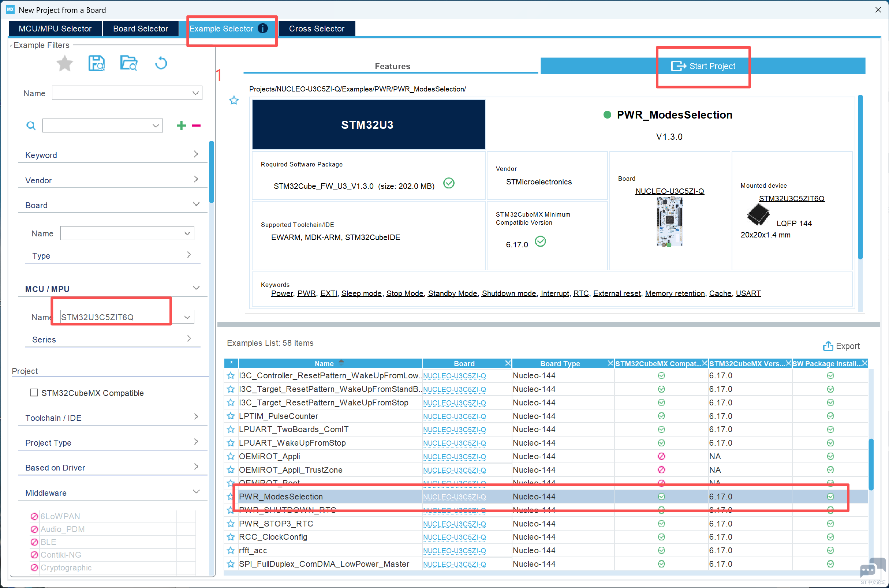The width and height of the screenshot is (889, 588).
Task: Click the favorites star filter icon
Action: click(x=64, y=63)
